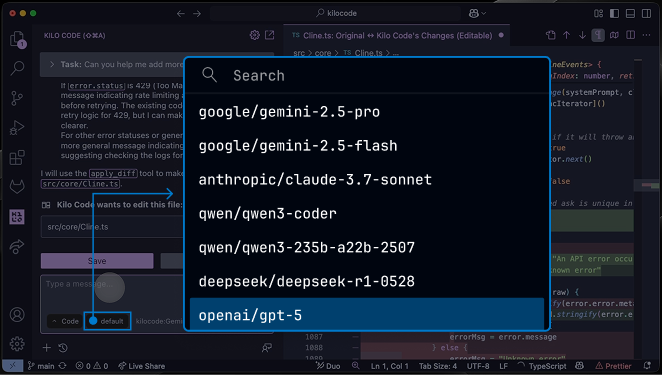
Task: Open the GitLab fox icon view
Action: point(17,187)
